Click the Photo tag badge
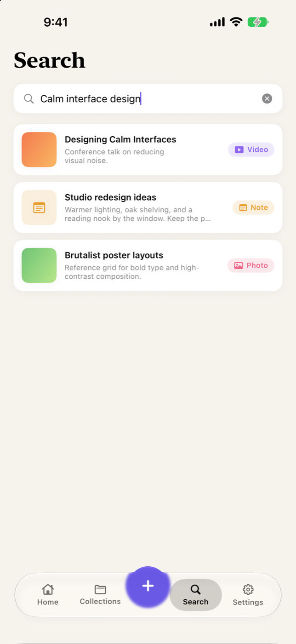 pyautogui.click(x=251, y=265)
